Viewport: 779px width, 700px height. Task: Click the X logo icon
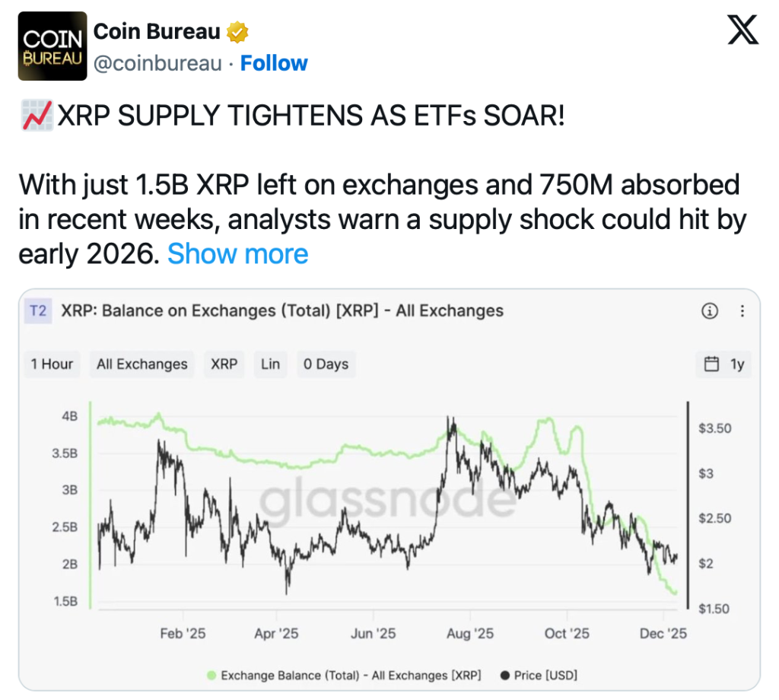pos(743,31)
